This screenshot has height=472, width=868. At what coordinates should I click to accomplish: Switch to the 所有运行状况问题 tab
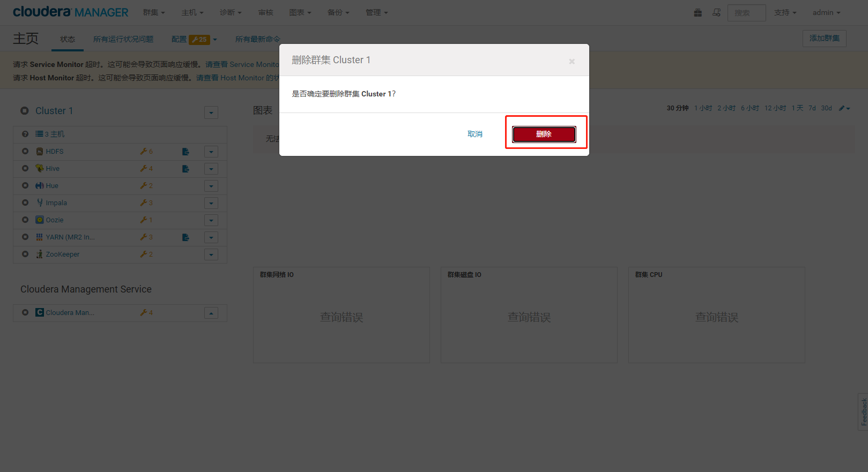point(123,39)
